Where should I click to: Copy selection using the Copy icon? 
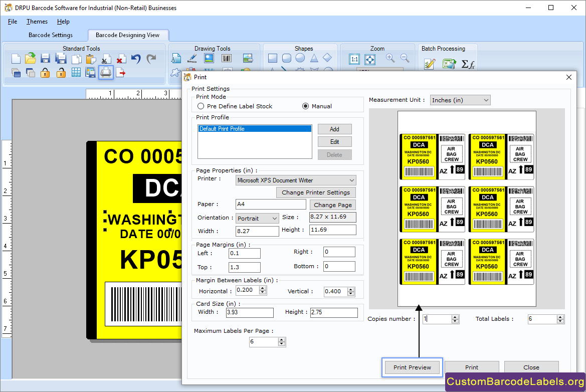(x=76, y=59)
